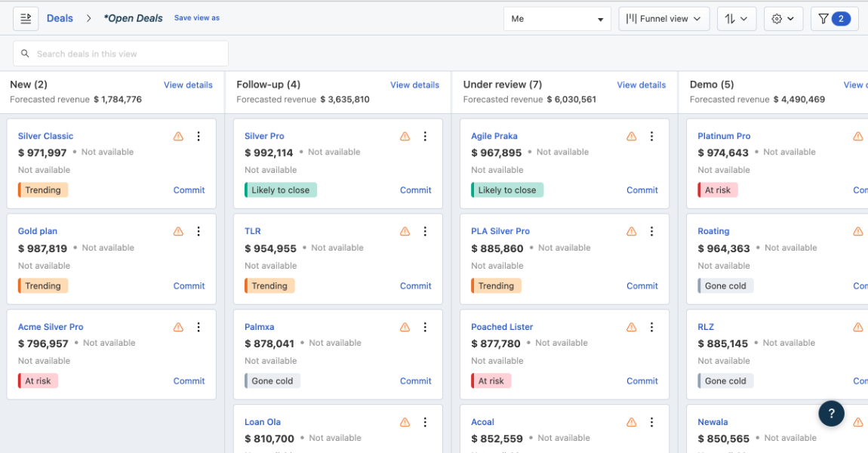Viewport: 868px width, 453px height.
Task: Open the help question mark button
Action: pyautogui.click(x=831, y=413)
